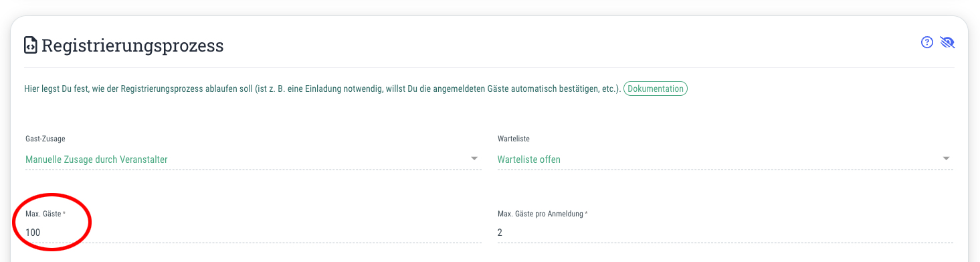Click the Gast-Zusage field label
This screenshot has height=262, width=980.
click(x=45, y=139)
